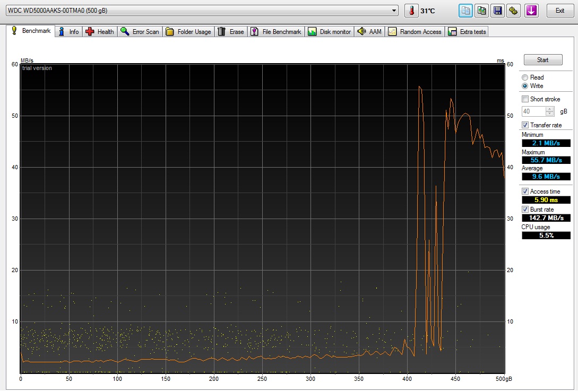
Task: Select the Read radio button
Action: point(525,77)
